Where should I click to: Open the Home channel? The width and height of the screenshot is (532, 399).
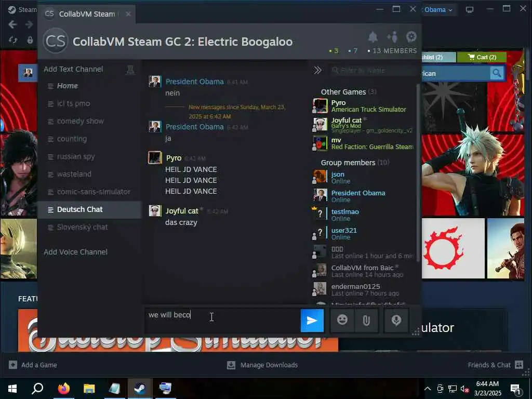(89, 86)
